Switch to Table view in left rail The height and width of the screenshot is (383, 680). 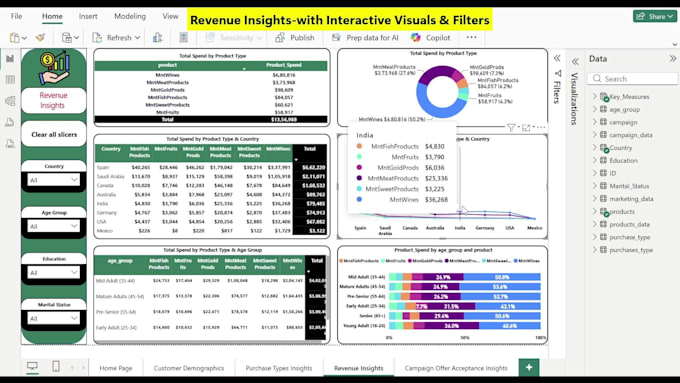(10, 79)
